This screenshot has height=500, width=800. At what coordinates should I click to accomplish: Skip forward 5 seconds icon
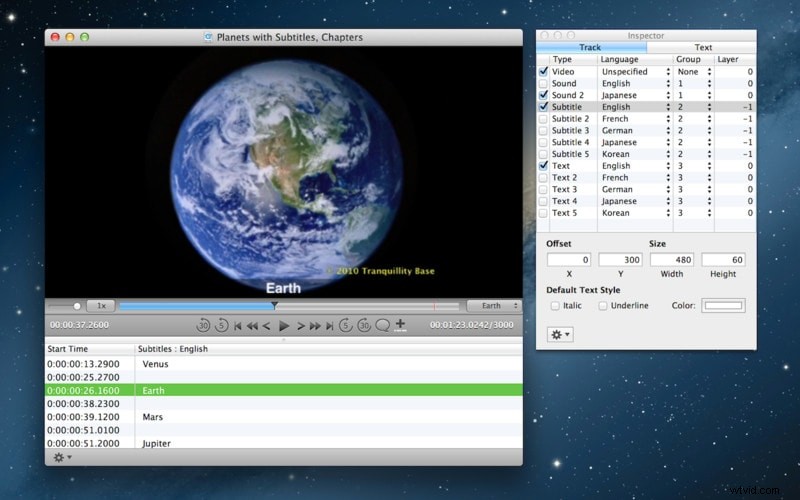click(x=345, y=325)
